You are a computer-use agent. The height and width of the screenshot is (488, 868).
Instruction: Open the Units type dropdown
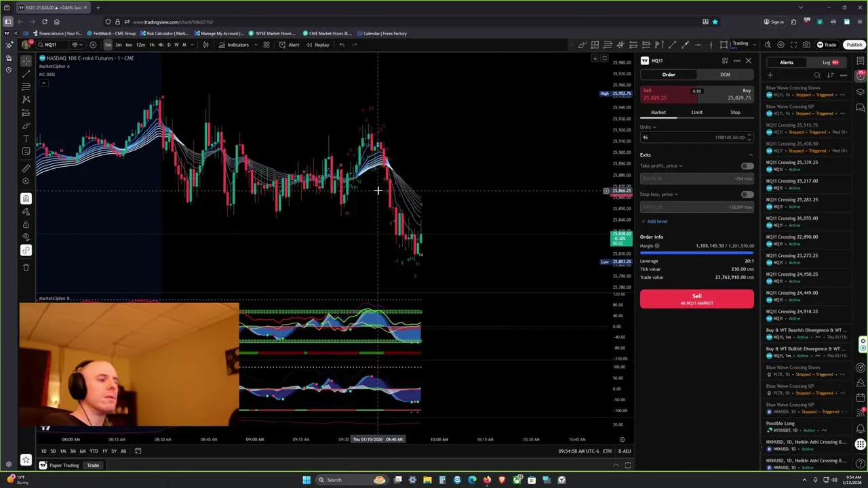648,127
